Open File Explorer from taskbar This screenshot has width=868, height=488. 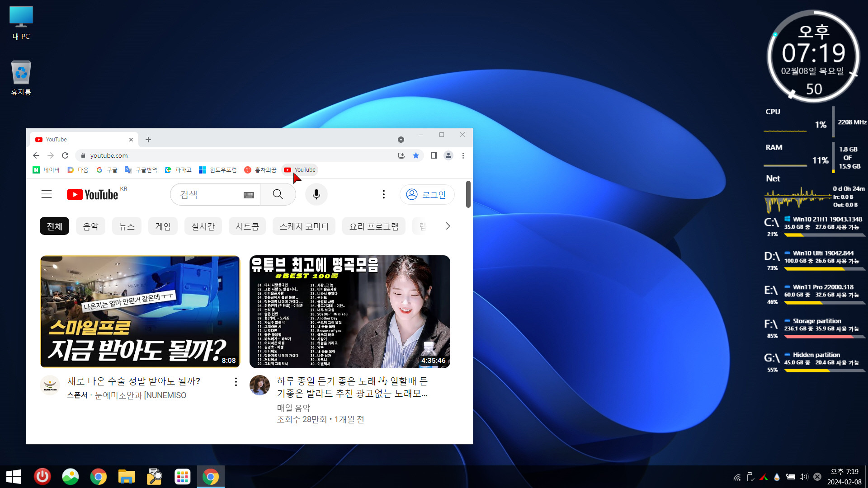127,477
